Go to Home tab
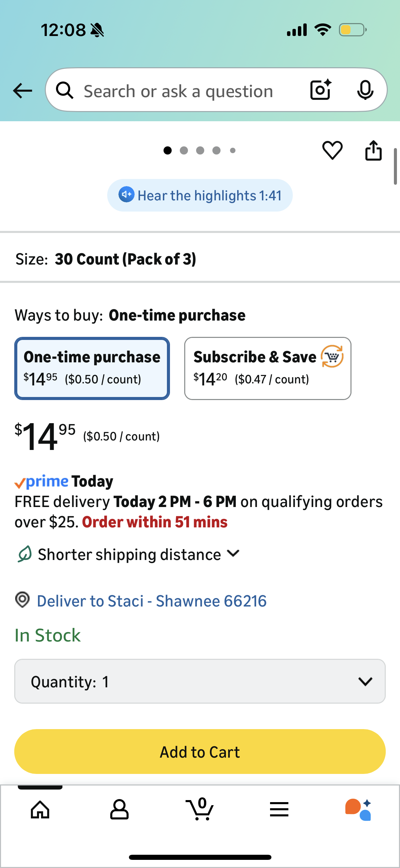The image size is (400, 868). (40, 809)
